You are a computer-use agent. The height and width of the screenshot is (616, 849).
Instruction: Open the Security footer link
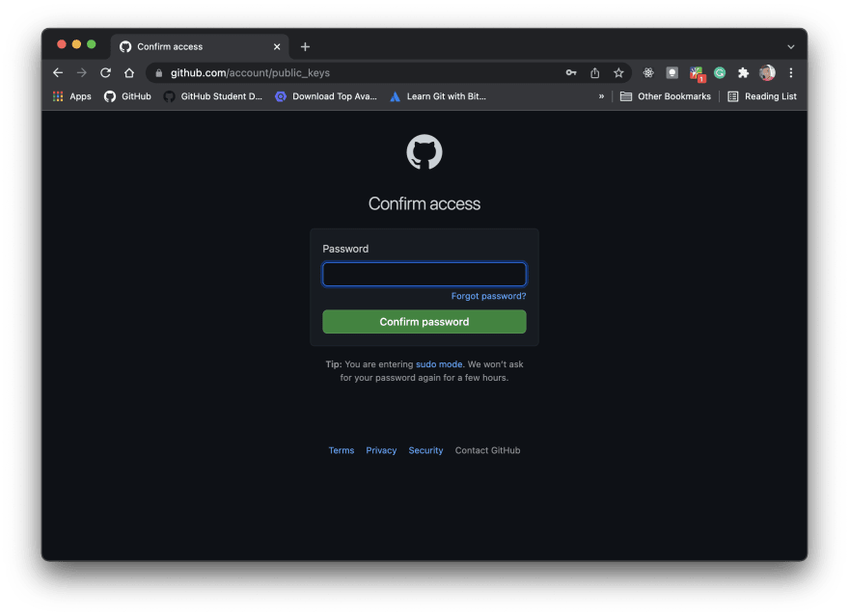click(425, 450)
